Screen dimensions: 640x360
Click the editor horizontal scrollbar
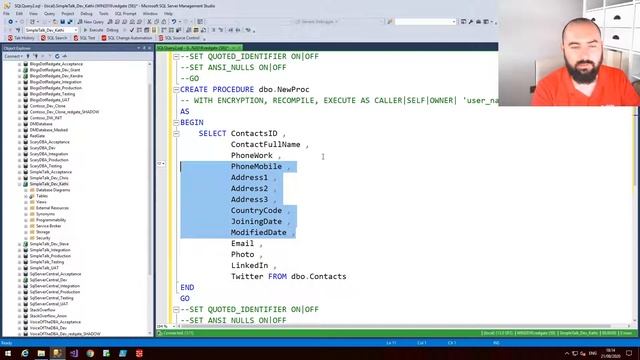[x=396, y=326]
